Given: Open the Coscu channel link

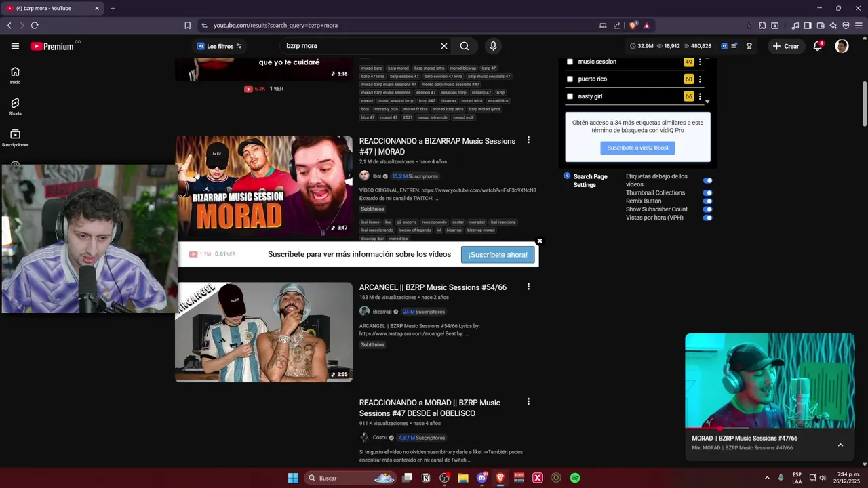Looking at the screenshot, I should pos(380,438).
